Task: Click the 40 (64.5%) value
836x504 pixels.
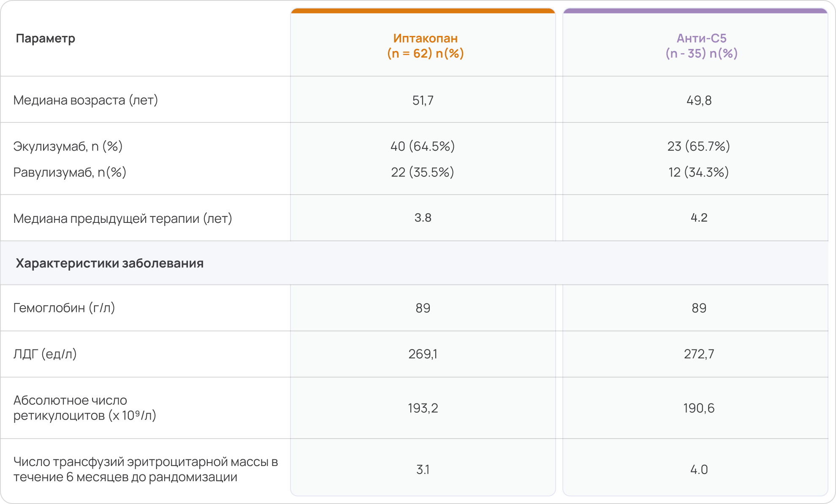Action: click(423, 146)
